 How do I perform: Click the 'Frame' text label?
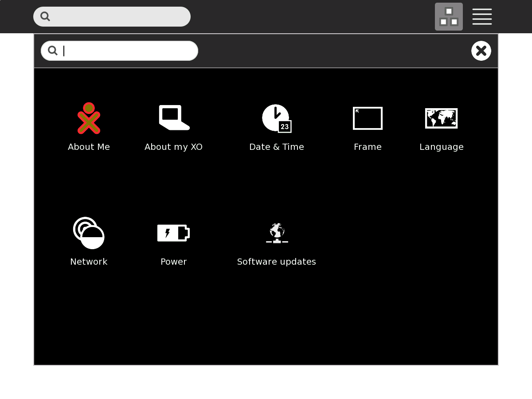click(368, 147)
